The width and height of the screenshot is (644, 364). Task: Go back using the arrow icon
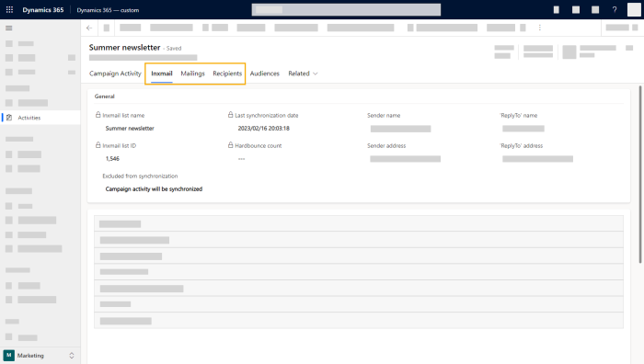pyautogui.click(x=89, y=28)
